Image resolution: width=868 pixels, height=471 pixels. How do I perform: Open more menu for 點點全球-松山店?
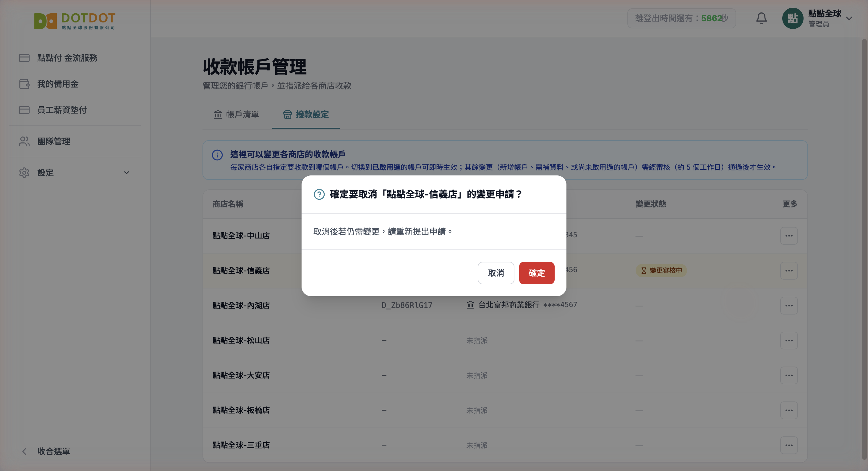[789, 341]
